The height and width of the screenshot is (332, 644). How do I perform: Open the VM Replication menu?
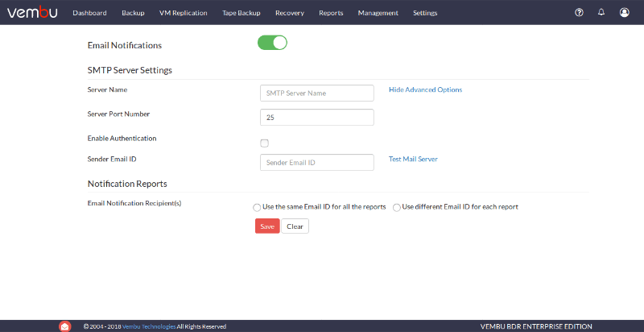pyautogui.click(x=184, y=13)
